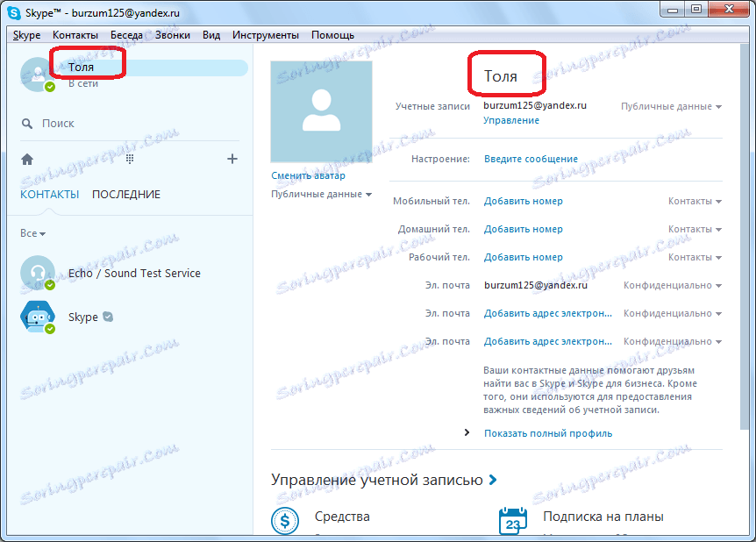756x542 pixels.
Task: Click the search magnifier icon
Action: point(27,124)
